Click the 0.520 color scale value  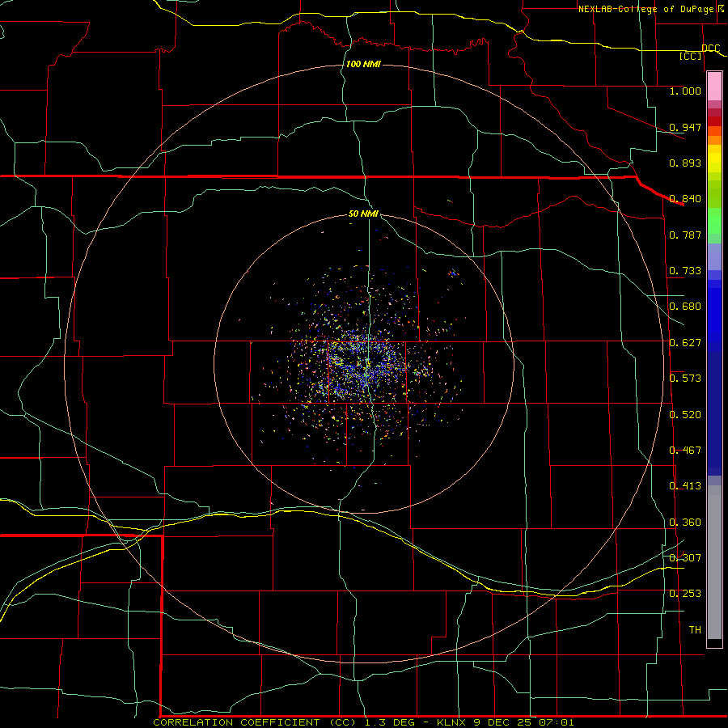click(685, 415)
